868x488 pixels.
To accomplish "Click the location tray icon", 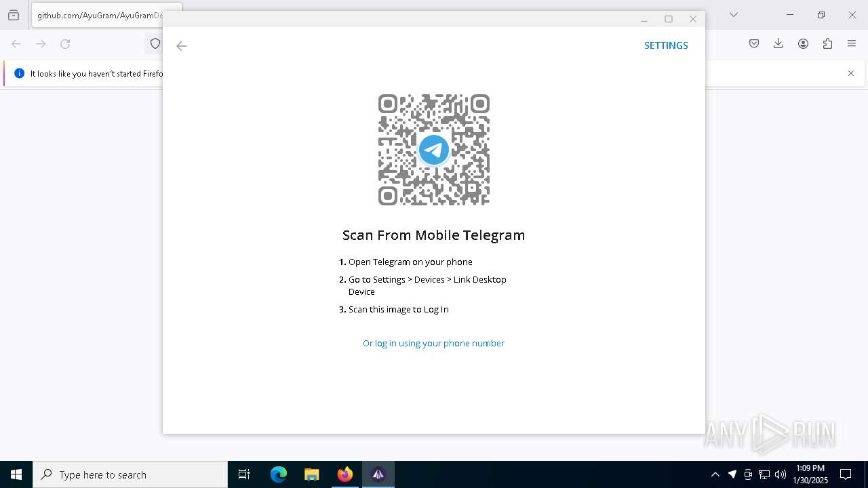I will pyautogui.click(x=732, y=474).
